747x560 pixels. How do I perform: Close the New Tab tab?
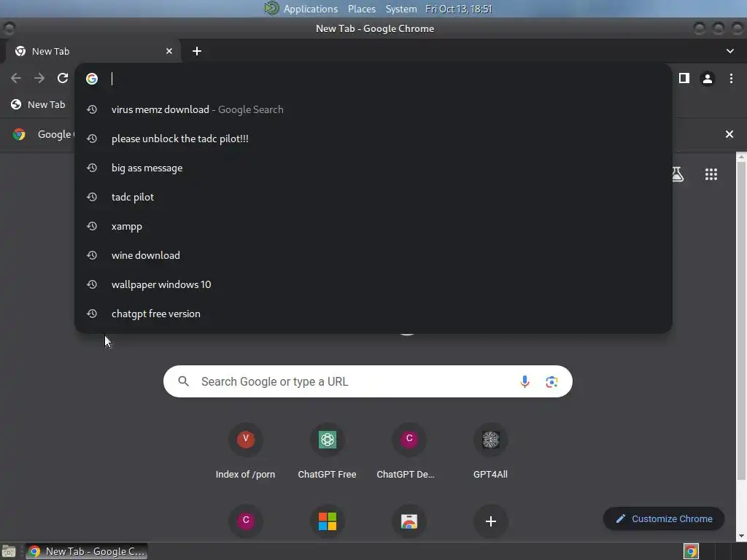click(x=169, y=51)
